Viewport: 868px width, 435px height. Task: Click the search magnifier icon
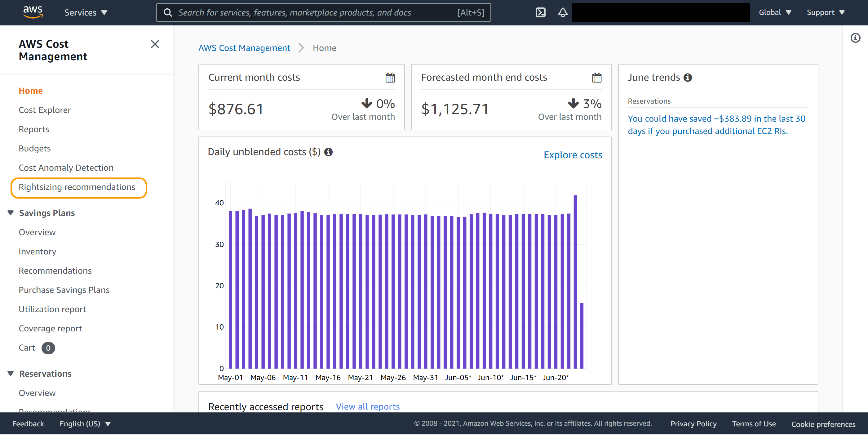pos(168,12)
